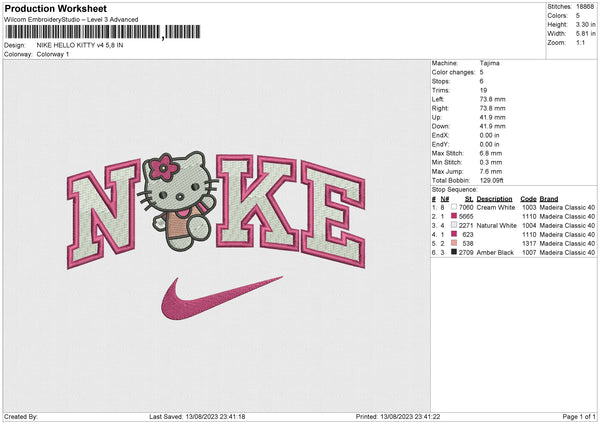Click the 'St.' column header

coord(469,199)
